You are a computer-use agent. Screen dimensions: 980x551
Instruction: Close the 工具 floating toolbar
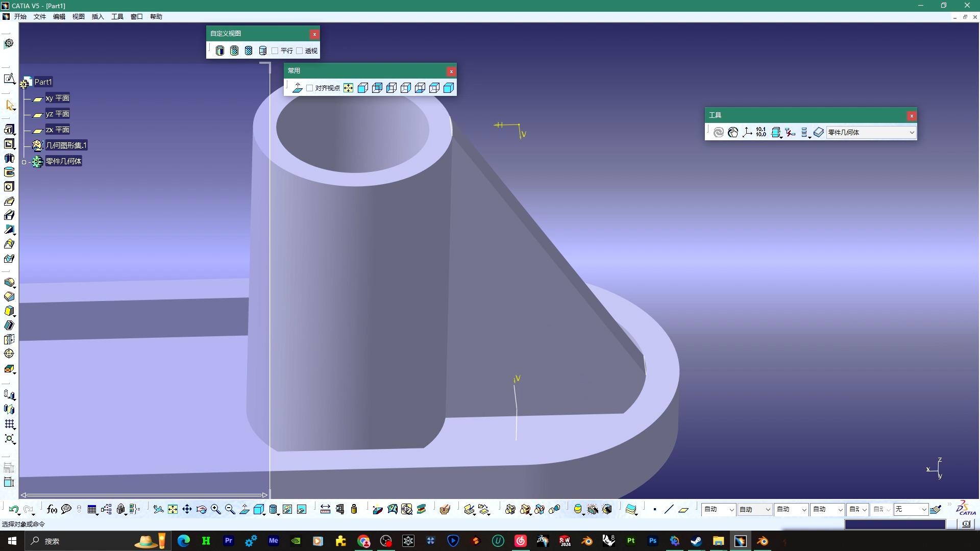(912, 116)
